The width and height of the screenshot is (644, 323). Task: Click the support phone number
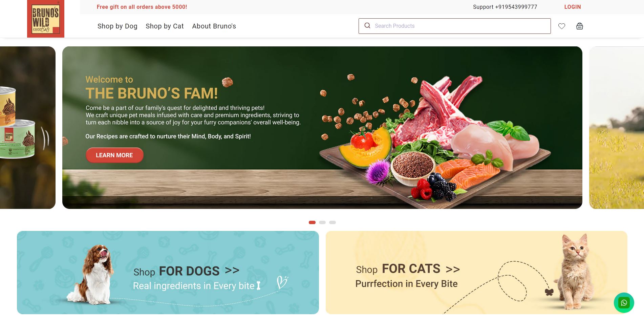coord(505,7)
